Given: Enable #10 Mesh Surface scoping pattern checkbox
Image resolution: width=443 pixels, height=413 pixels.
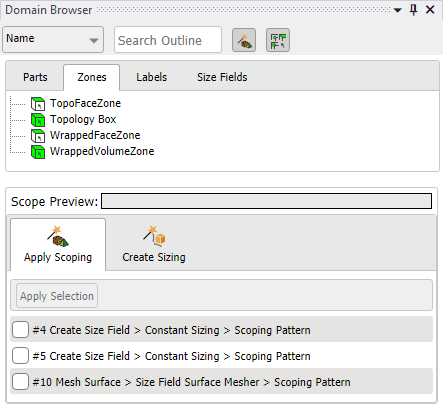Looking at the screenshot, I should 20,381.
